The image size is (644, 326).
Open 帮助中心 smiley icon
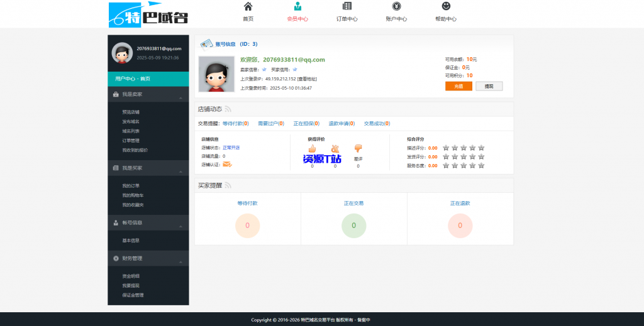pyautogui.click(x=446, y=7)
